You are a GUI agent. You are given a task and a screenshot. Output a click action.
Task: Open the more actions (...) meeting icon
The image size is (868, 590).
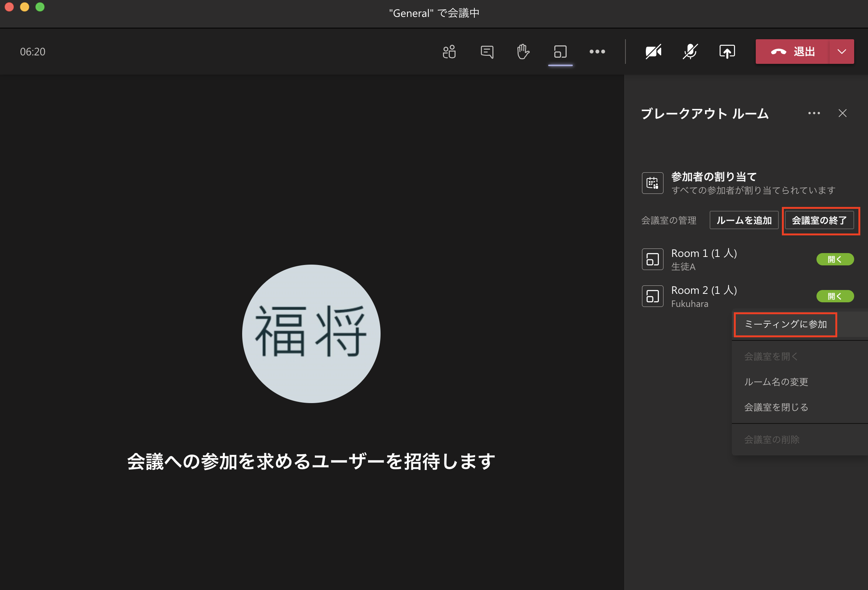597,52
